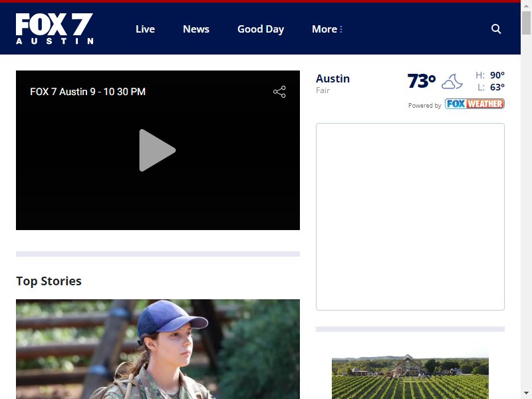The height and width of the screenshot is (399, 532).
Task: Click the Austin weather location link
Action: pos(332,78)
